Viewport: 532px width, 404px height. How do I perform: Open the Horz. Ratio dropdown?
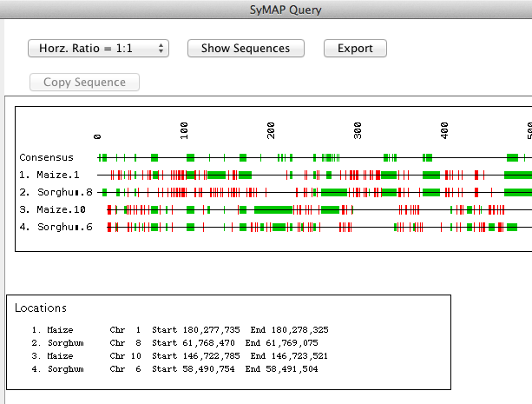click(98, 49)
